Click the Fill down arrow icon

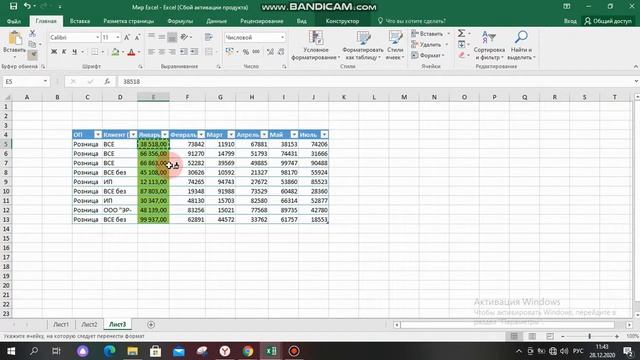(x=461, y=44)
